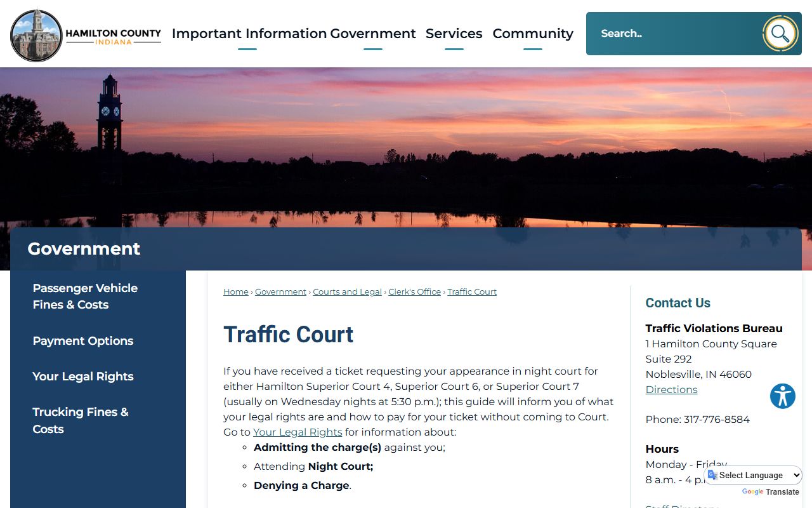Click the Hours heading
The height and width of the screenshot is (508, 812).
[x=662, y=449]
